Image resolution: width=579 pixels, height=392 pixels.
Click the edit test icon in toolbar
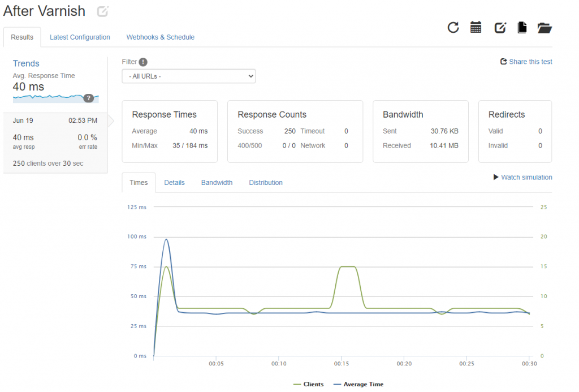click(x=500, y=28)
